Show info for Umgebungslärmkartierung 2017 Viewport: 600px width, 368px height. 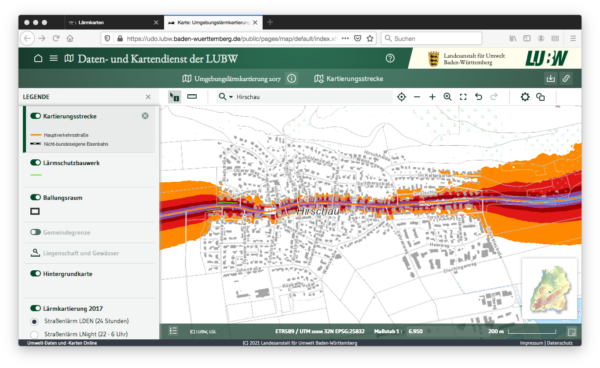click(292, 78)
